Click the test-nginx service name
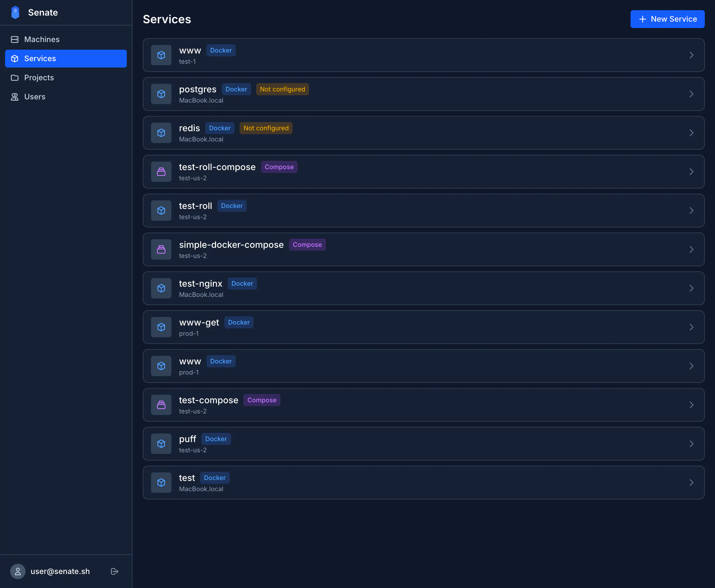715x588 pixels. tap(201, 283)
